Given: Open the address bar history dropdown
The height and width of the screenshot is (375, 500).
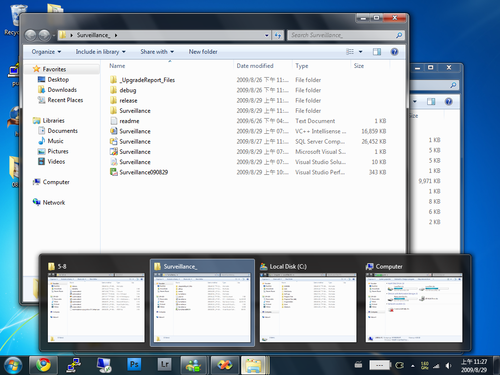Looking at the screenshot, I should click(267, 35).
